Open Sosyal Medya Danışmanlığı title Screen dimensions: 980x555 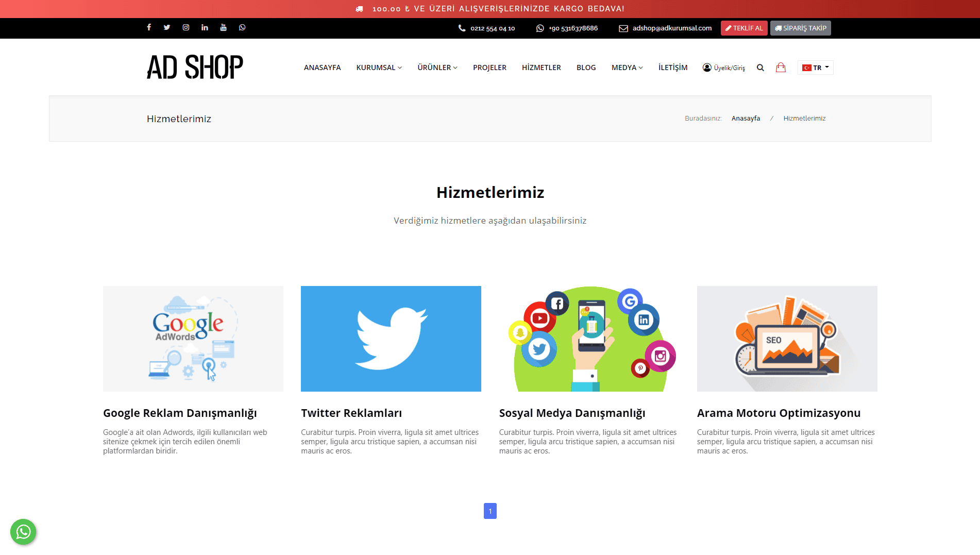click(x=572, y=413)
